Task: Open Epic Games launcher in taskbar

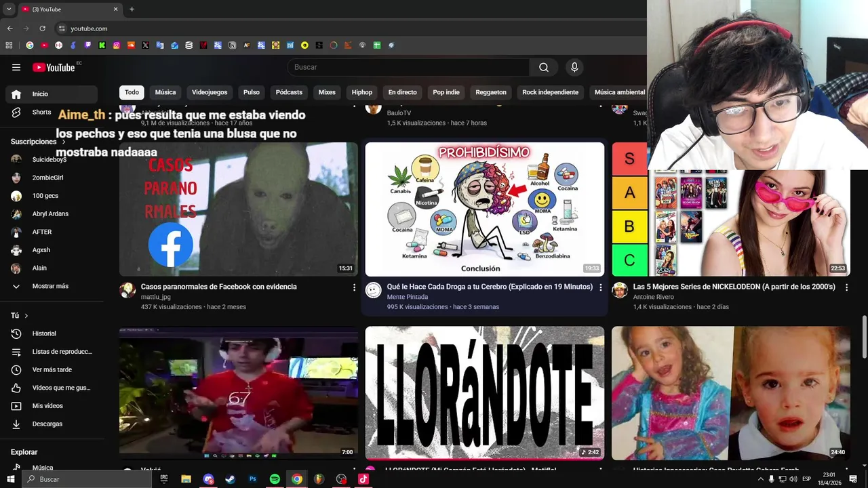Action: click(x=164, y=479)
